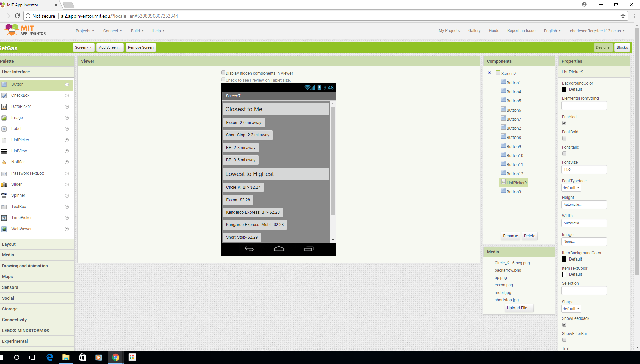Select the Image palette icon
This screenshot has height=364, width=640.
tap(4, 118)
